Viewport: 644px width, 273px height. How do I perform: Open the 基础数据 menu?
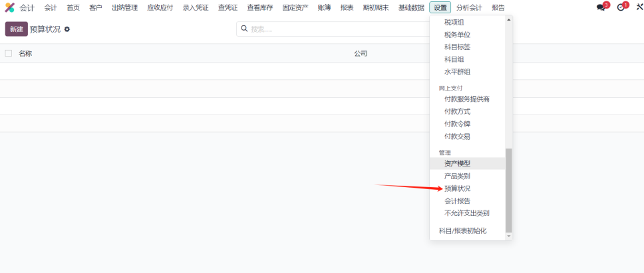(x=412, y=7)
